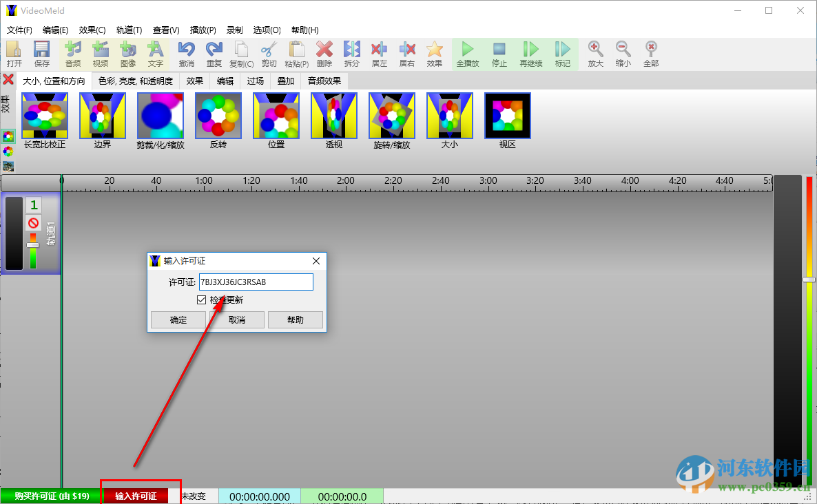The height and width of the screenshot is (504, 817).
Task: Select track number 1 label
Action: click(x=33, y=205)
